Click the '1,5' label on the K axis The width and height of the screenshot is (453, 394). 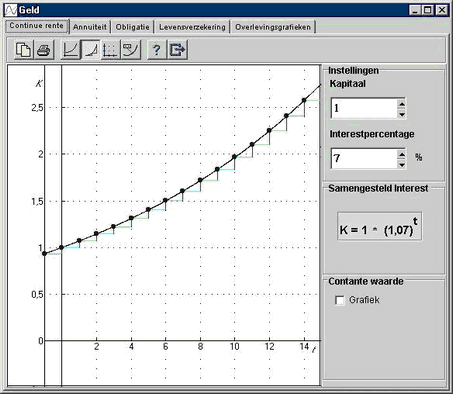pyautogui.click(x=37, y=201)
